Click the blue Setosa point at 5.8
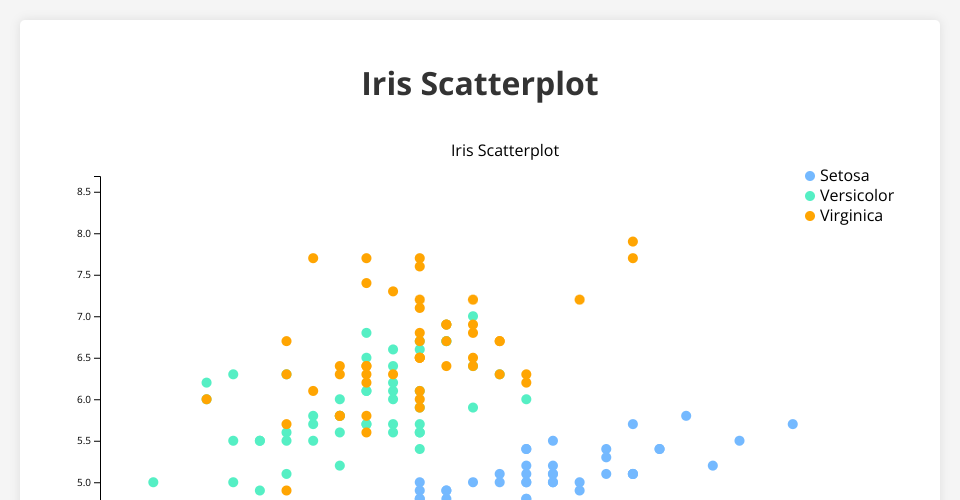Image resolution: width=960 pixels, height=500 pixels. pyautogui.click(x=686, y=416)
